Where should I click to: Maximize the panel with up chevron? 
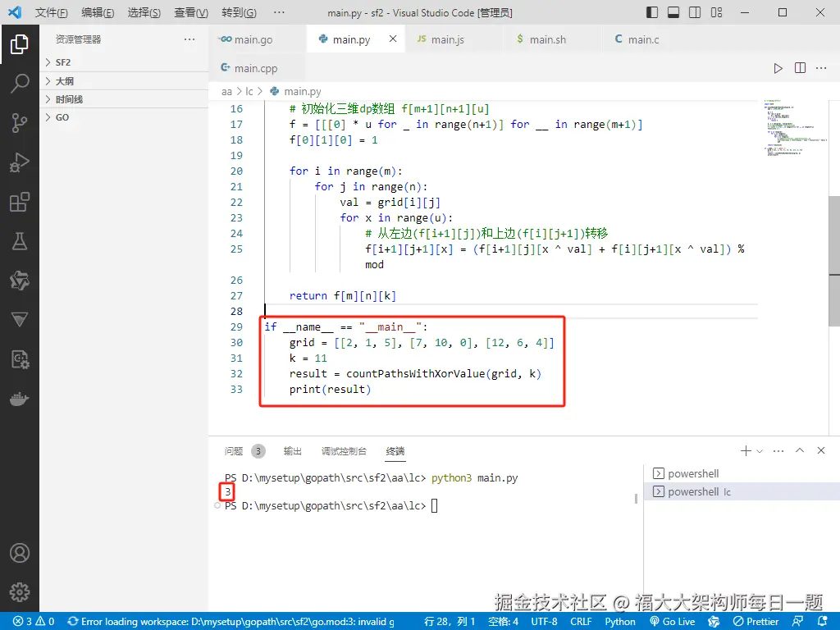point(800,450)
